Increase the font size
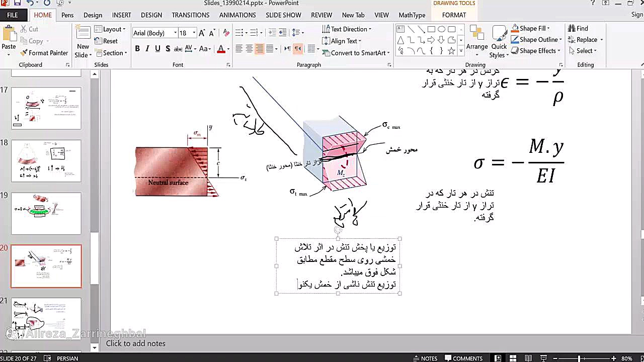The height and width of the screenshot is (362, 644). 202,33
